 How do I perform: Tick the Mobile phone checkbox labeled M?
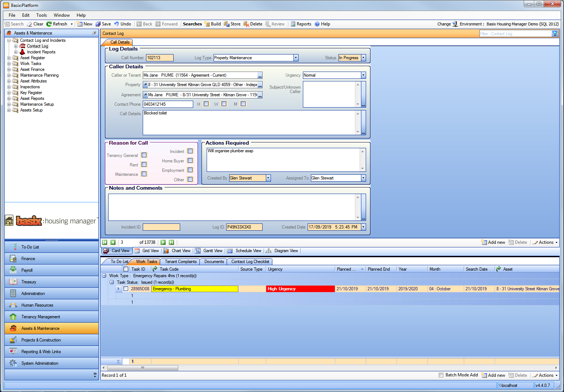point(243,104)
